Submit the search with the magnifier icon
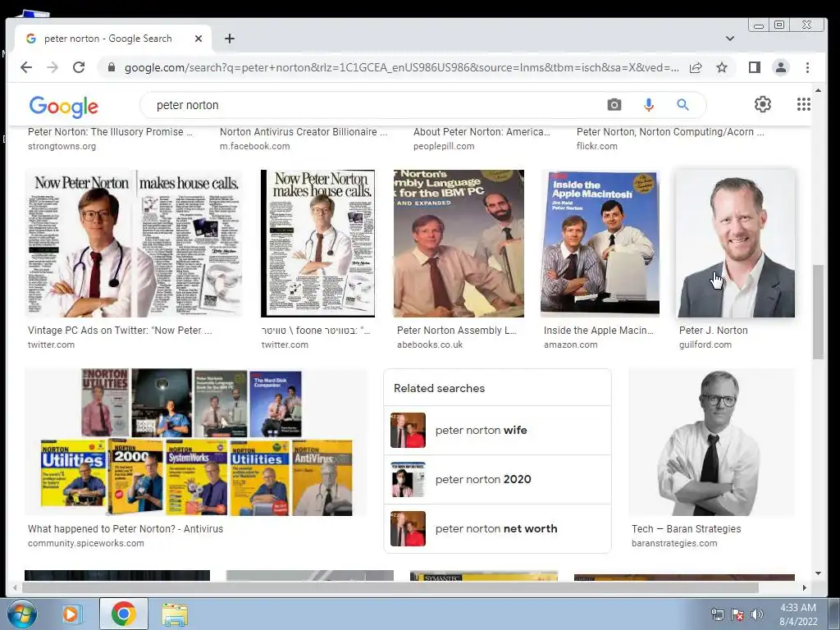 pyautogui.click(x=682, y=104)
